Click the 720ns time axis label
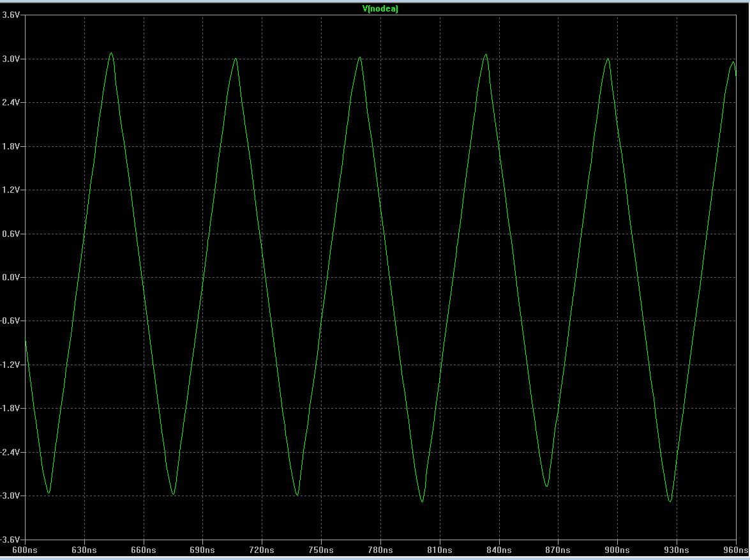The width and height of the screenshot is (750, 560). [262, 550]
